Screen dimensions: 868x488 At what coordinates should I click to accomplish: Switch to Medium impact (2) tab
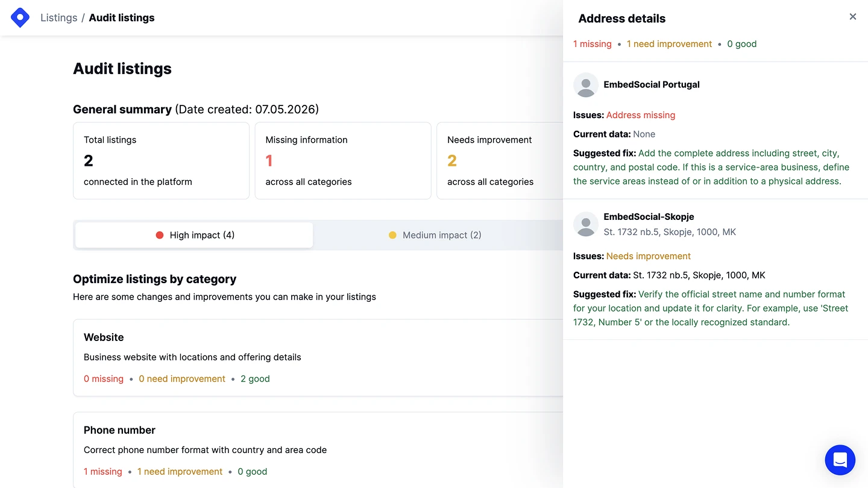435,235
